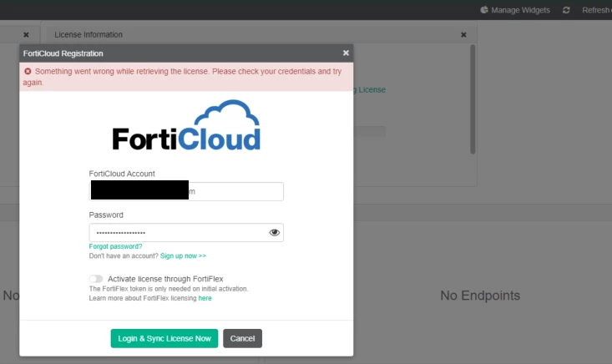The image size is (612, 364).
Task: Click the FortiCloud Registration title text
Action: pos(63,53)
